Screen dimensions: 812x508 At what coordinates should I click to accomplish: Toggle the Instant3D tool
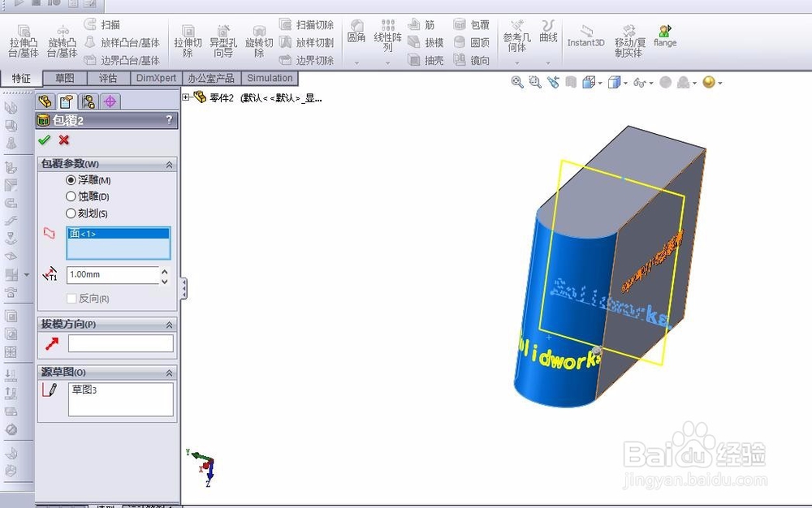coord(585,37)
